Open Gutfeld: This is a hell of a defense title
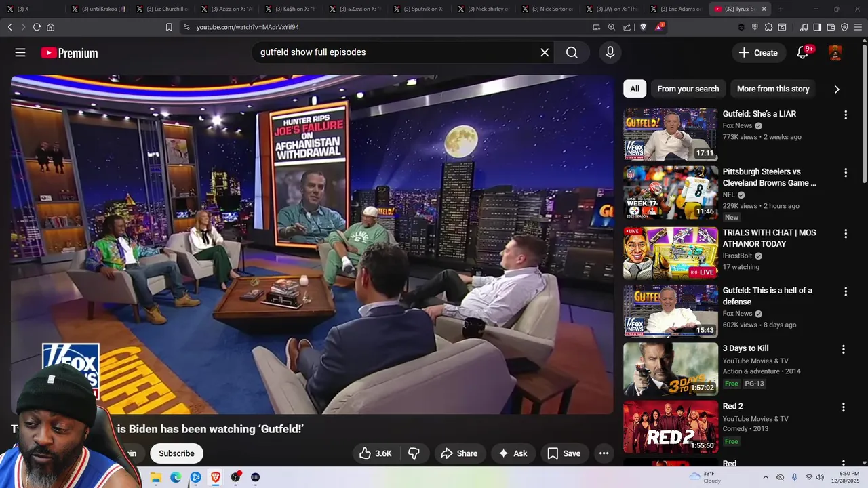868x488 pixels. pos(768,296)
